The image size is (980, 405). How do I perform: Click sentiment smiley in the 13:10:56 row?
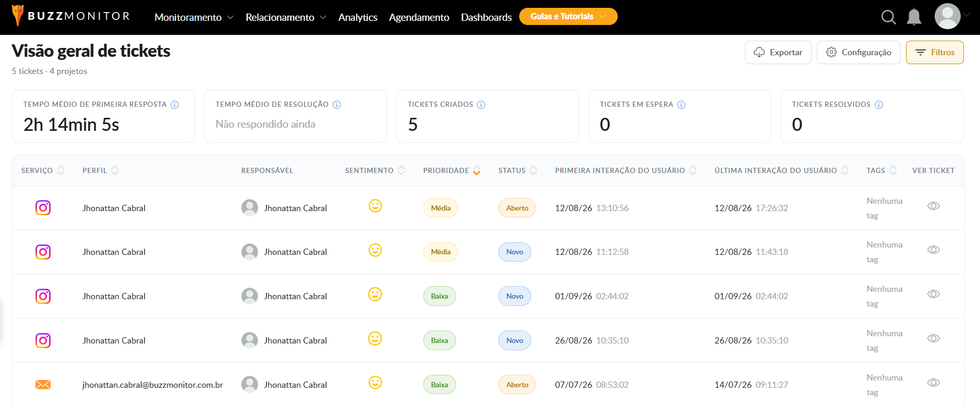point(375,206)
